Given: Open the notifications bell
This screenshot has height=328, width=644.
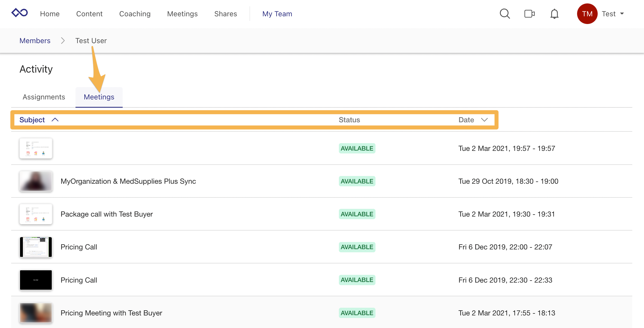Looking at the screenshot, I should click(554, 13).
